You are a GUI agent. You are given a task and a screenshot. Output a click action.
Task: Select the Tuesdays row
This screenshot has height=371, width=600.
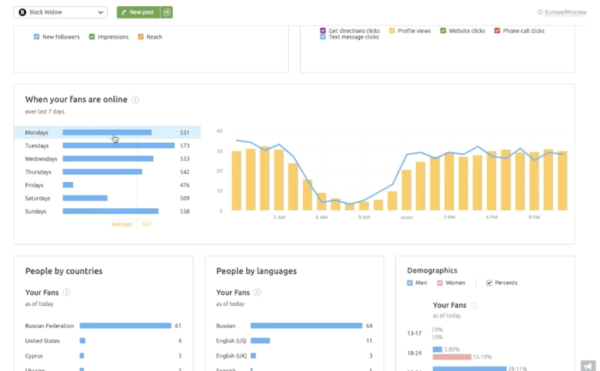(x=107, y=145)
